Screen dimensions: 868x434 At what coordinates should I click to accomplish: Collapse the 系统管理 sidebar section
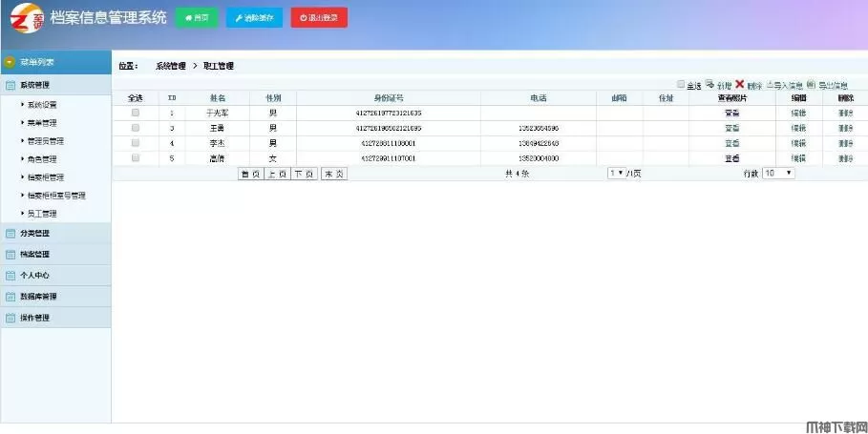point(55,85)
